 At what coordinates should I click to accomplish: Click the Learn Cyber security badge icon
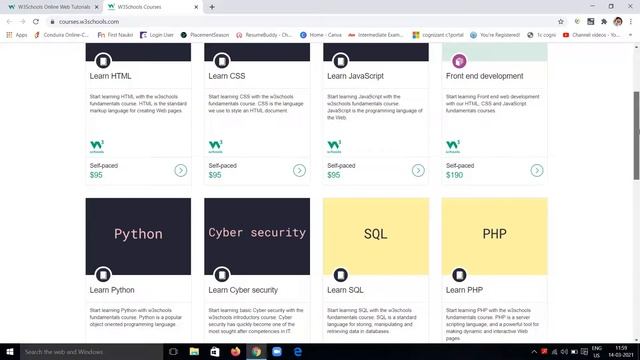(222, 275)
